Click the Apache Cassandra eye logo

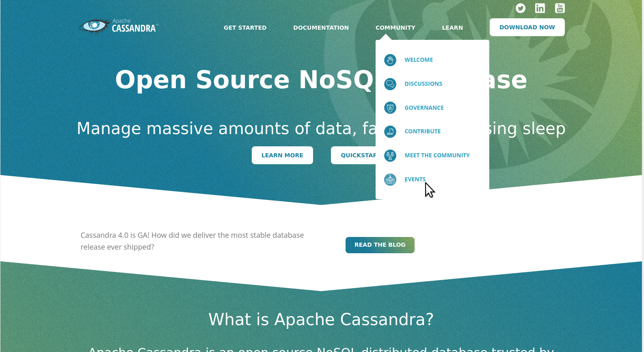(118, 27)
